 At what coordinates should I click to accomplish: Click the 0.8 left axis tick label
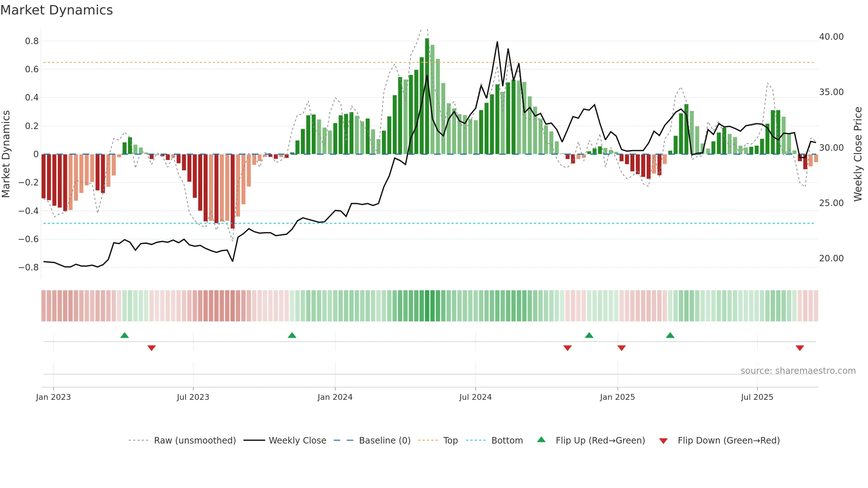tap(32, 41)
